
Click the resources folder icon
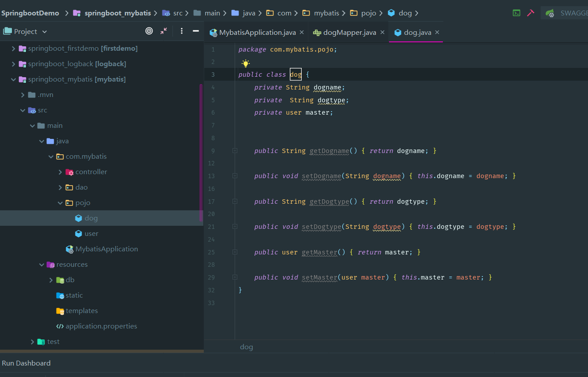click(51, 265)
